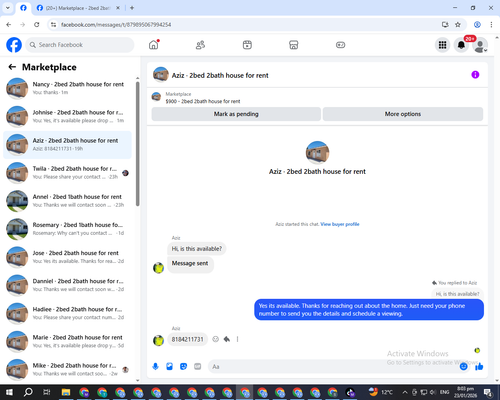The height and width of the screenshot is (400, 500).
Task: Open more options for message 8184211731
Action: coord(237,339)
